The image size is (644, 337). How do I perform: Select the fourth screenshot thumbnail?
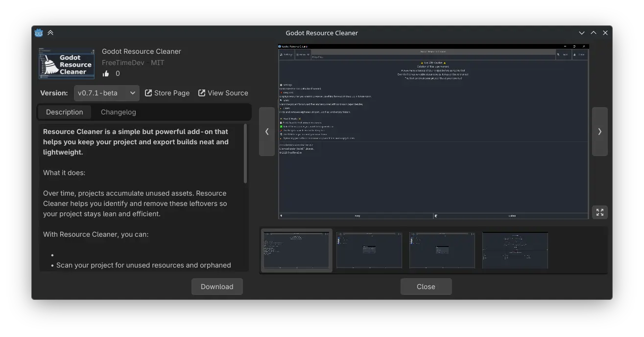(x=515, y=250)
